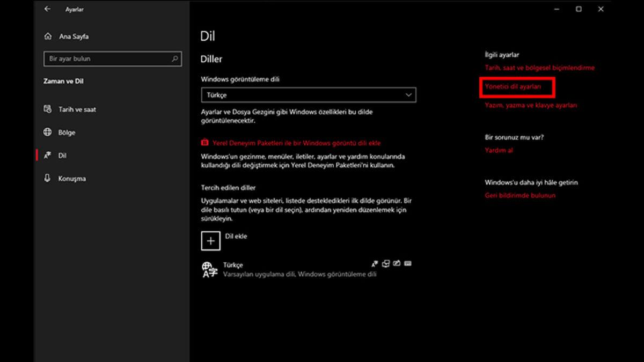The image size is (644, 362).
Task: Click the display language icon near Türkçe
Action: tap(375, 263)
